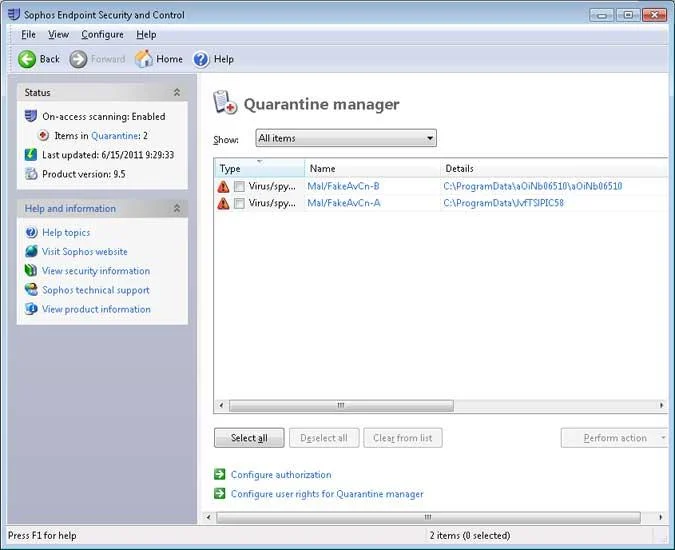This screenshot has height=550, width=675.
Task: Click the C:\ProgramData\aOiNb06510 path link
Action: pos(533,186)
